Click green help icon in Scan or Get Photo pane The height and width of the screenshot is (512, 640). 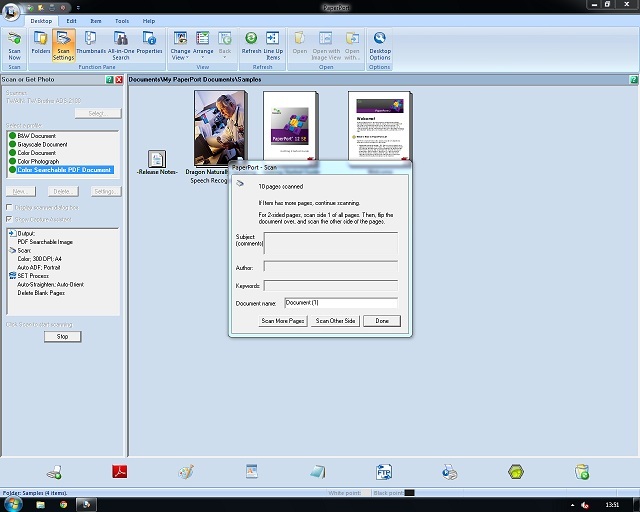point(109,80)
